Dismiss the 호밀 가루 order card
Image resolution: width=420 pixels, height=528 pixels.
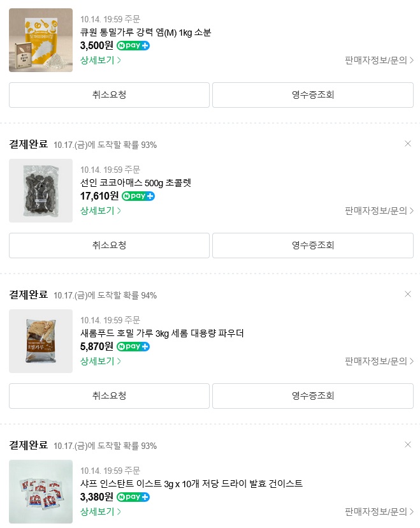point(408,294)
